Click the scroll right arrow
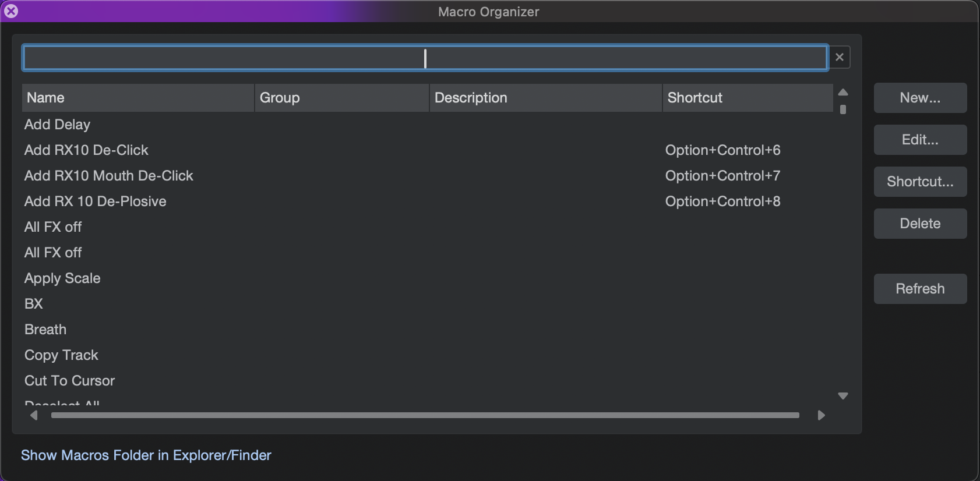 tap(821, 415)
